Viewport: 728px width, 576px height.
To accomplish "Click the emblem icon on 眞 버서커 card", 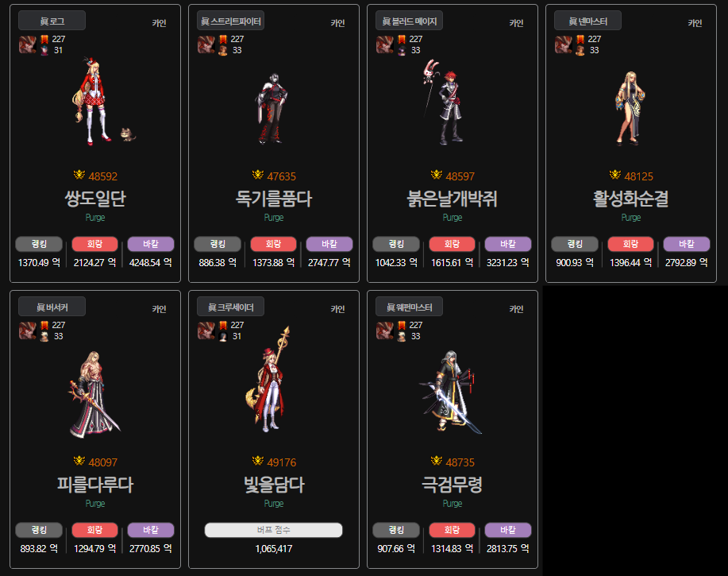I will [x=28, y=331].
